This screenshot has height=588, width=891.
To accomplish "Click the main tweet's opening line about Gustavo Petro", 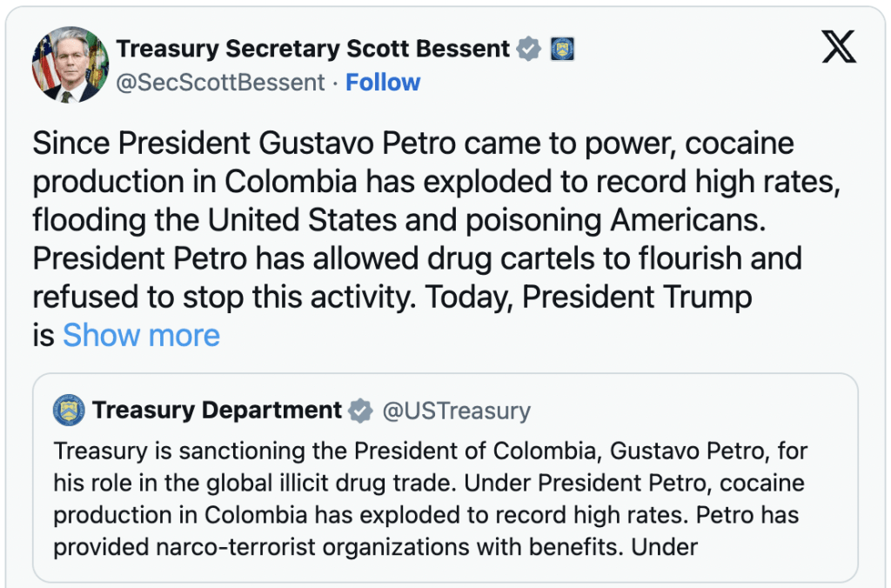I will pyautogui.click(x=412, y=144).
